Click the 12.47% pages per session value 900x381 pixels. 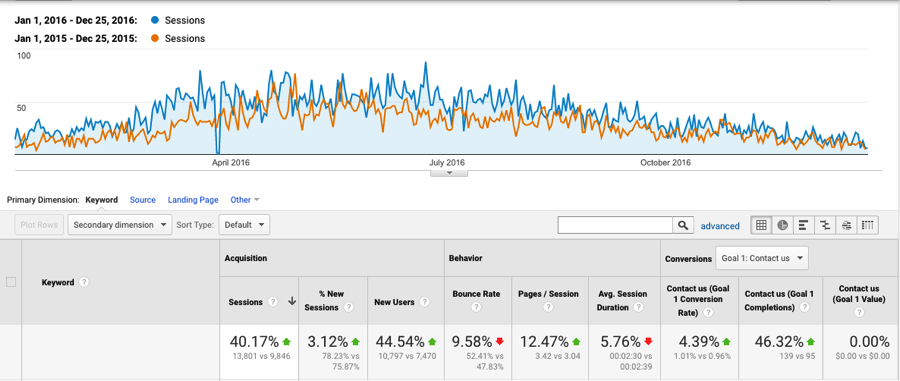[x=544, y=342]
